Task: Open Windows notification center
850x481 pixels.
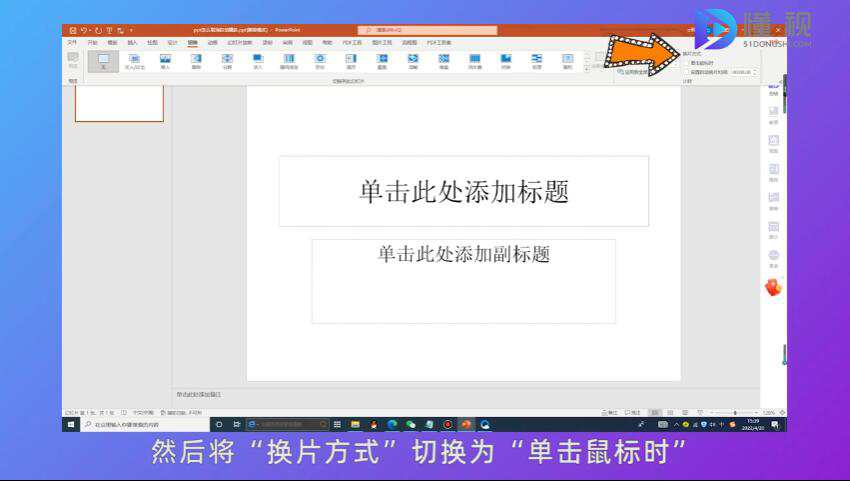Action: click(775, 424)
